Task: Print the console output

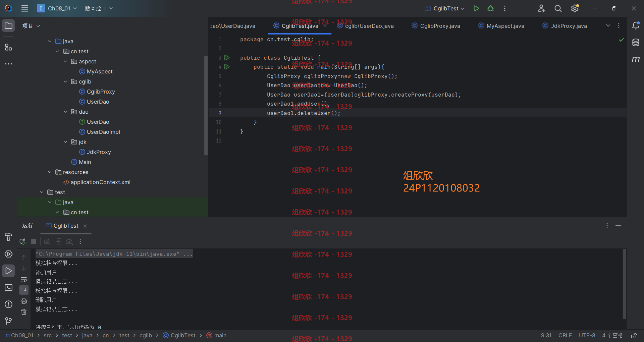Action: point(24,301)
